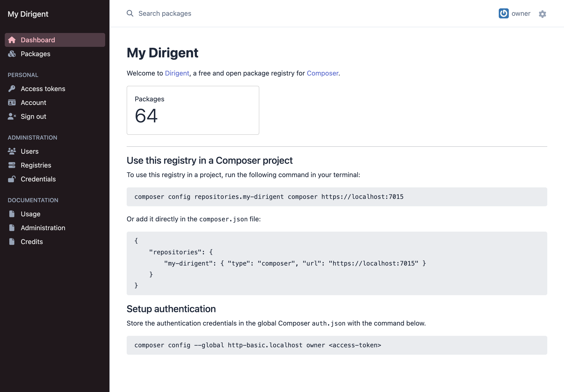
Task: Click the Credits document icon
Action: pos(12,241)
